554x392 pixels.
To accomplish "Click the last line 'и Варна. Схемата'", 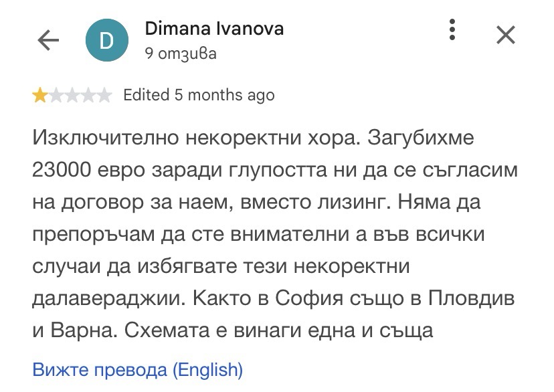I will (x=233, y=331).
